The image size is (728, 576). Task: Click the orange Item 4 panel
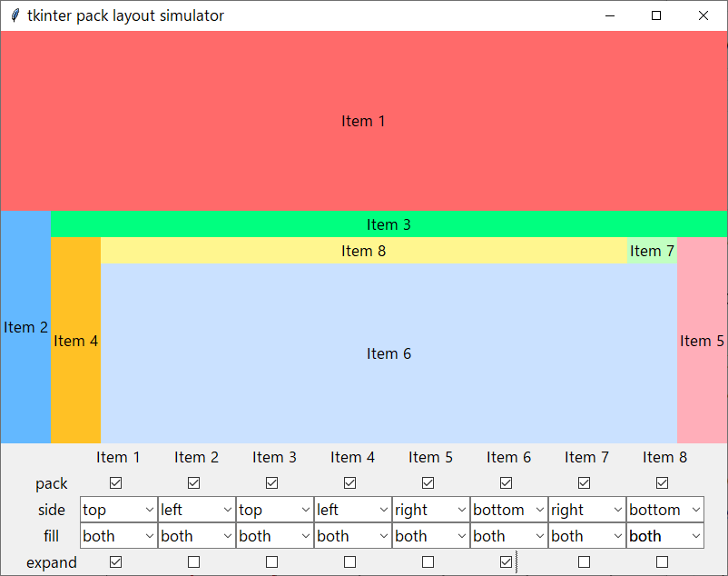pyautogui.click(x=75, y=341)
